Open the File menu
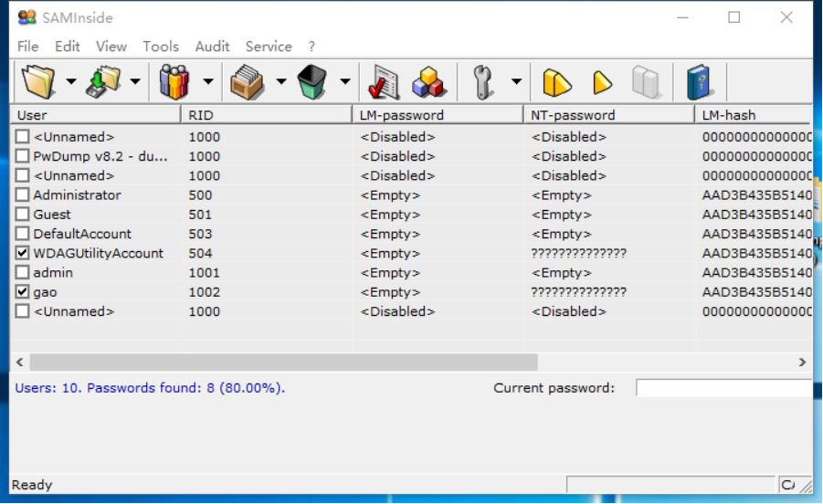This screenshot has height=504, width=823. coord(27,47)
